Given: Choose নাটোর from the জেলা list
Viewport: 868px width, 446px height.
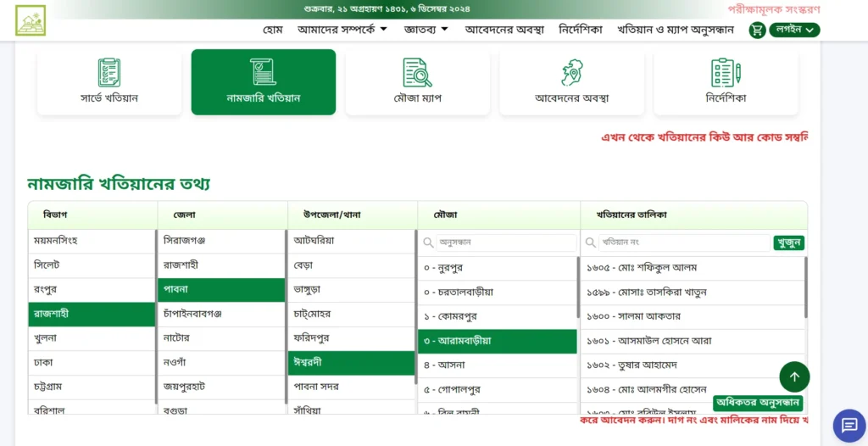Looking at the screenshot, I should tap(179, 337).
